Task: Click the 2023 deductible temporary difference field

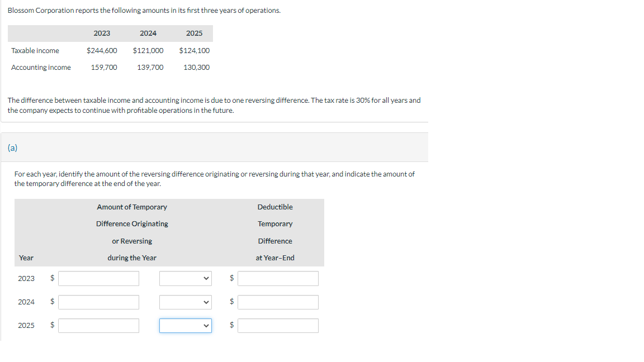Action: tap(278, 278)
